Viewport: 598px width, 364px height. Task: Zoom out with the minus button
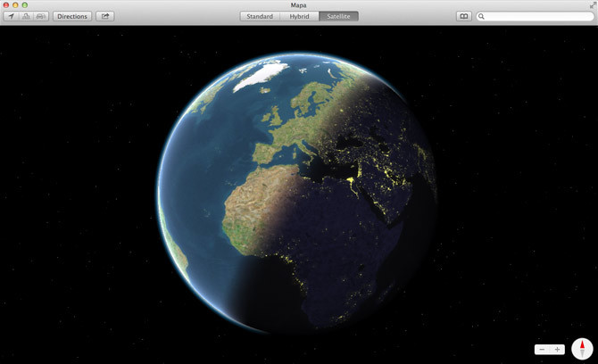[x=542, y=350]
